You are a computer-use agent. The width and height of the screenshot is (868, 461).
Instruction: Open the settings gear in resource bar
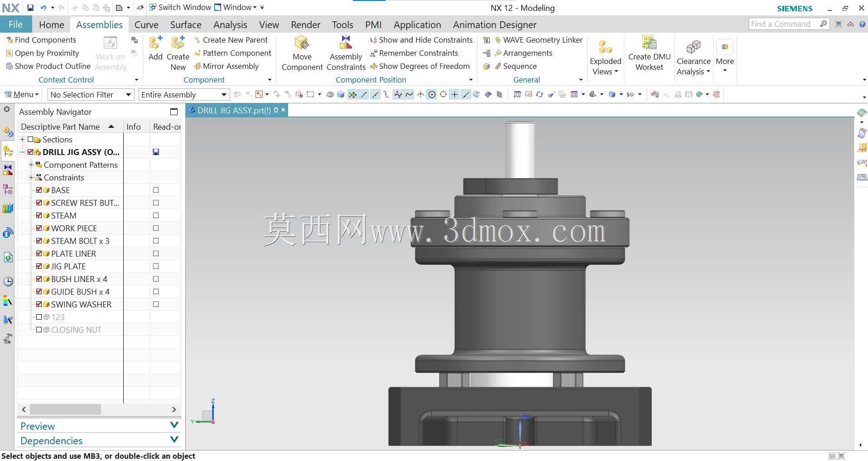coord(7,109)
